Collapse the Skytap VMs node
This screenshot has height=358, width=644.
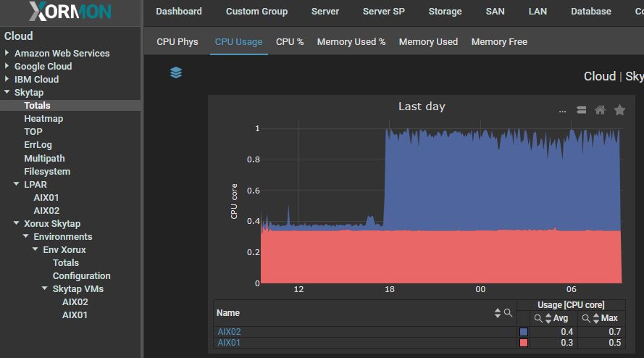point(45,288)
